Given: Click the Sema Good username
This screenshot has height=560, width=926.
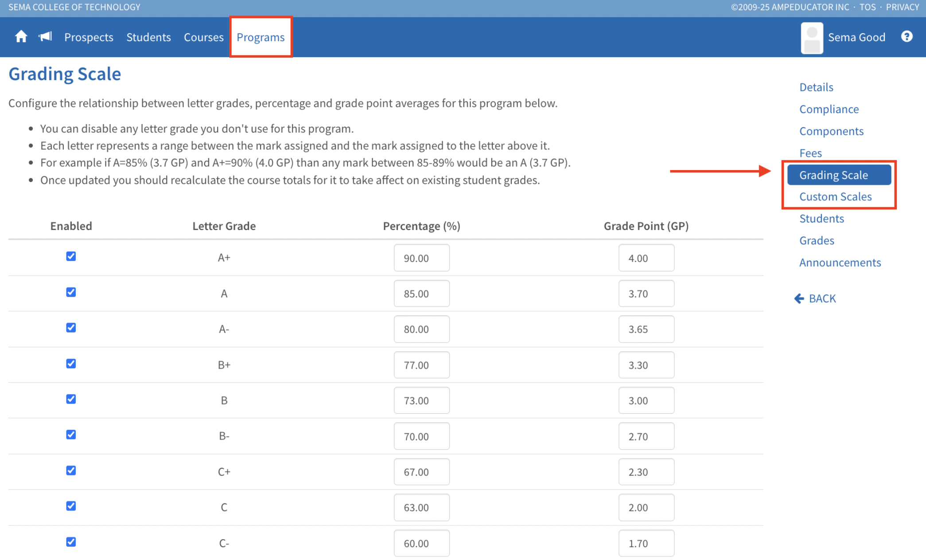Looking at the screenshot, I should [856, 37].
